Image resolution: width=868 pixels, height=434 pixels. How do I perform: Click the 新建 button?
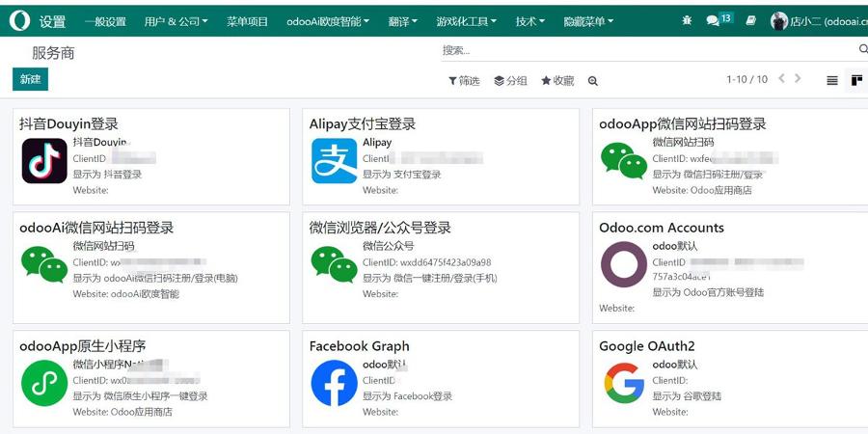(x=31, y=79)
